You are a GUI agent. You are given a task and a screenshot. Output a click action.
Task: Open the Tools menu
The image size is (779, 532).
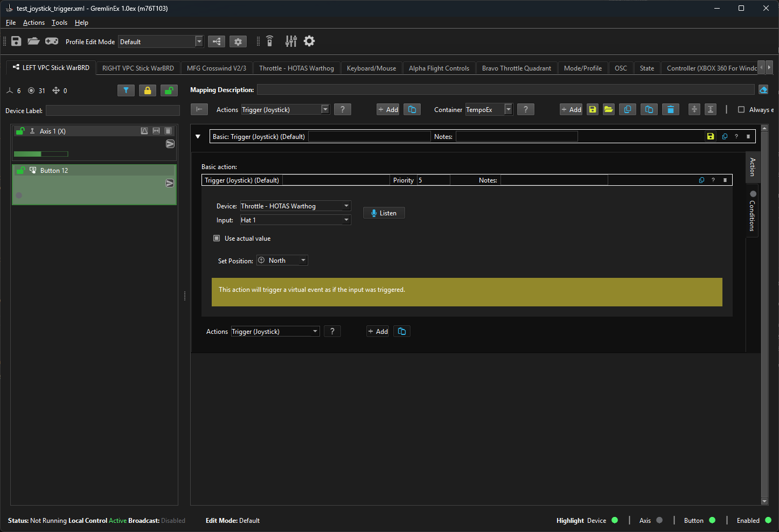pos(59,23)
